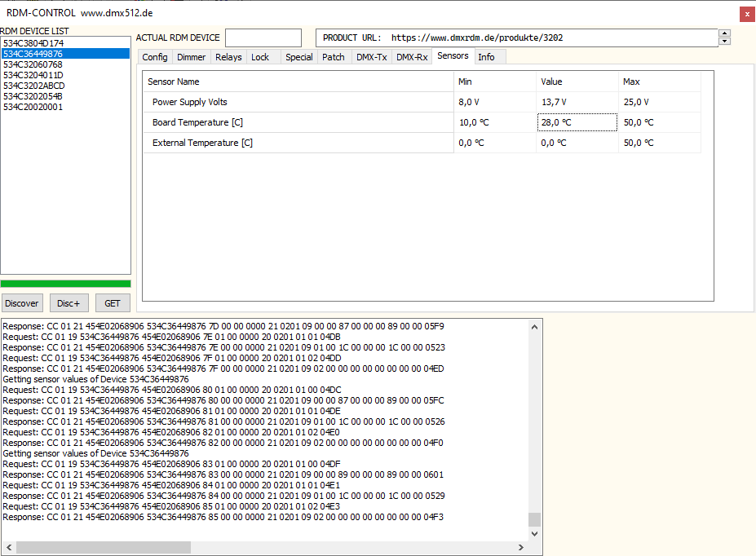Choose device 534C20020001 from device list
Screen dimensions: 756x556
click(33, 107)
